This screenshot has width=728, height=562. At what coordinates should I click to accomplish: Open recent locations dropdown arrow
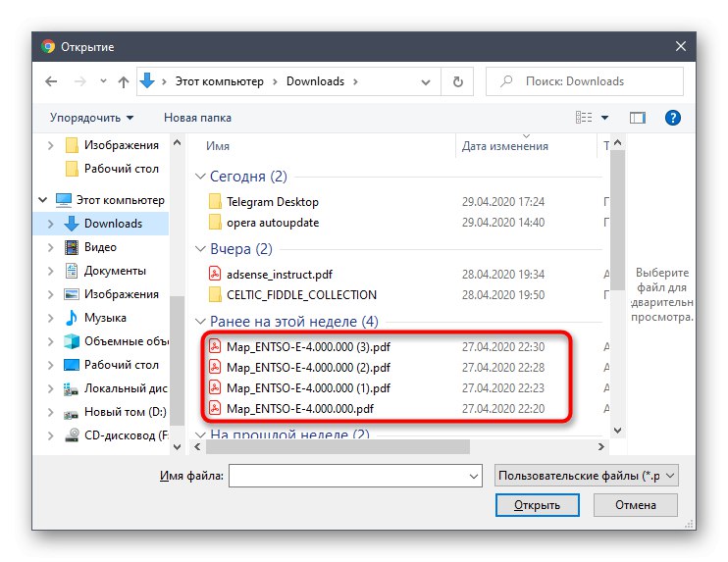(103, 81)
